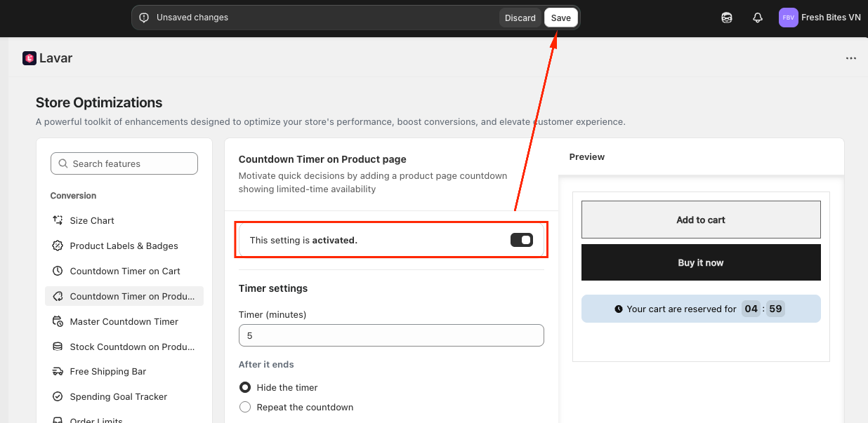
Task: Click the Product Labels & Badges icon
Action: click(x=58, y=246)
